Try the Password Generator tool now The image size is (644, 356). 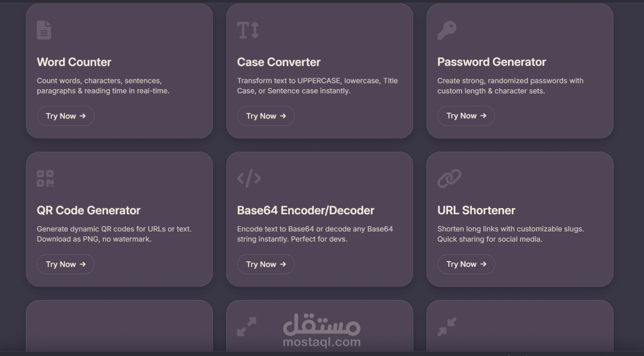pos(466,116)
